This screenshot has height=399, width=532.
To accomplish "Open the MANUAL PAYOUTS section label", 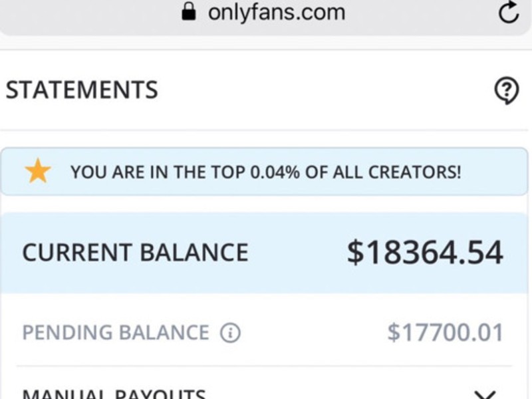I will point(114,394).
